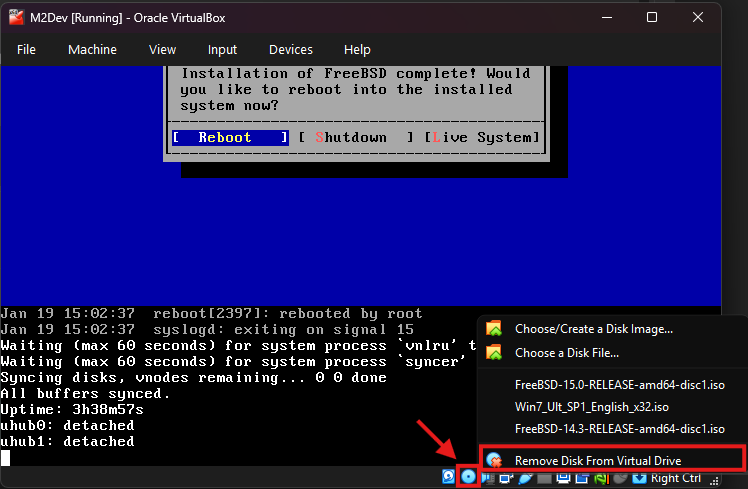Open the File menu
The image size is (748, 489).
(x=26, y=49)
